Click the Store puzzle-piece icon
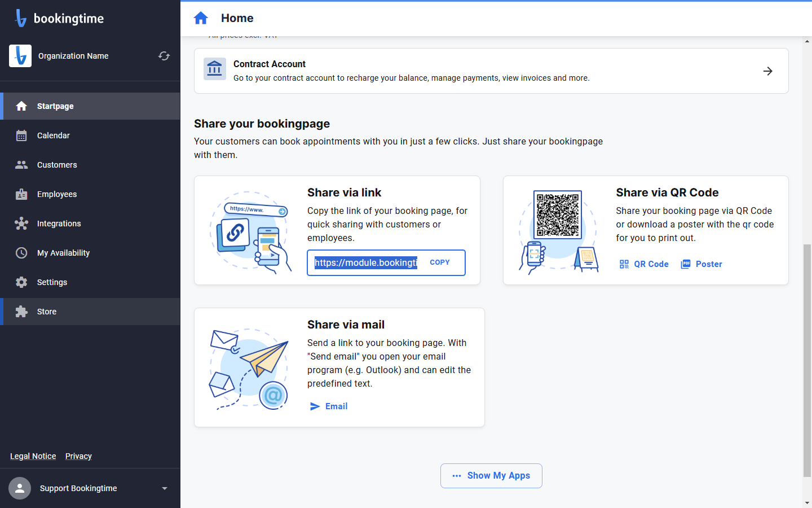This screenshot has width=812, height=508. 21,312
